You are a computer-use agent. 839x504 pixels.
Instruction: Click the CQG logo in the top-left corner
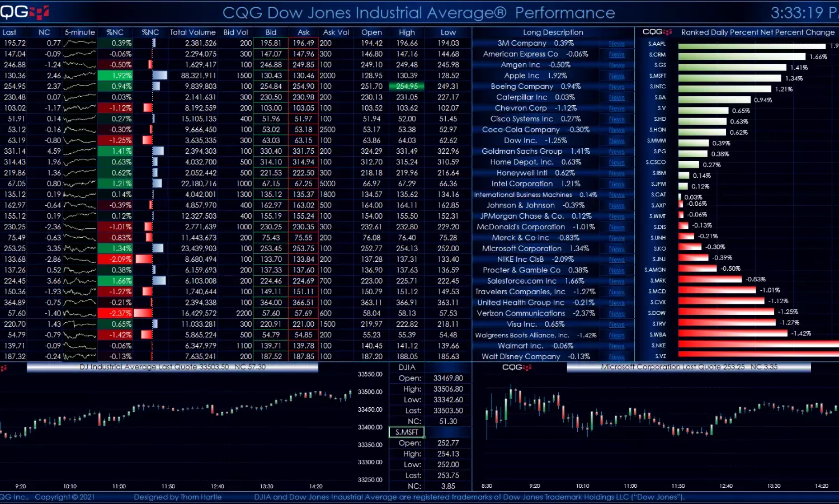coord(23,12)
